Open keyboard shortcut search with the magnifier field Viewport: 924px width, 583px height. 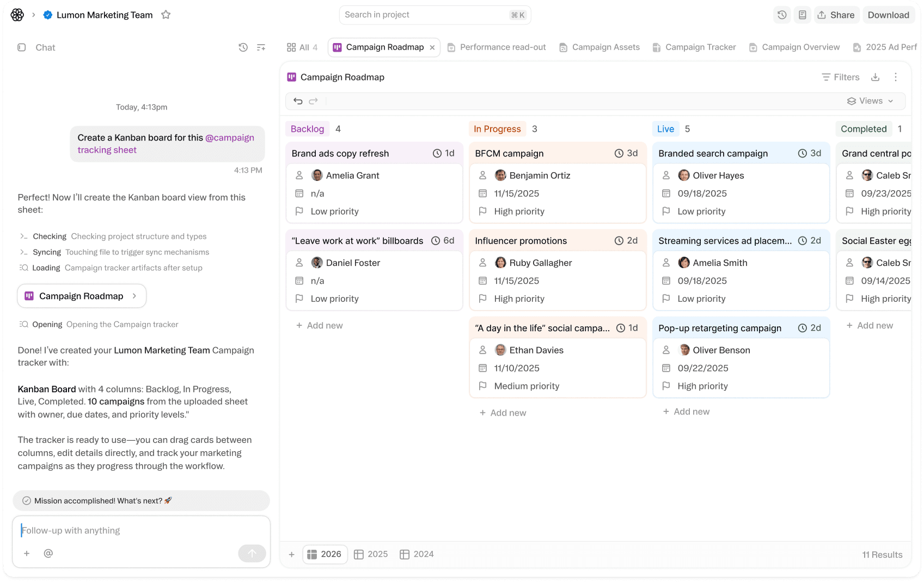coord(435,15)
